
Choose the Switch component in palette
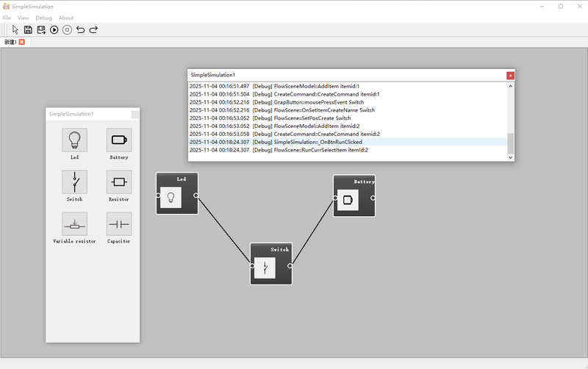click(x=74, y=182)
